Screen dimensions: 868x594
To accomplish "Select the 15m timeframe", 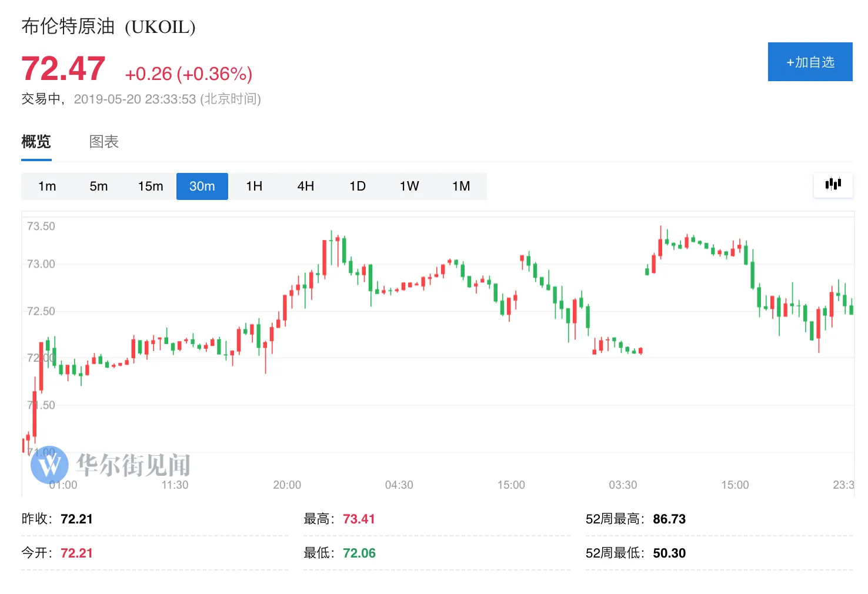I will click(151, 186).
